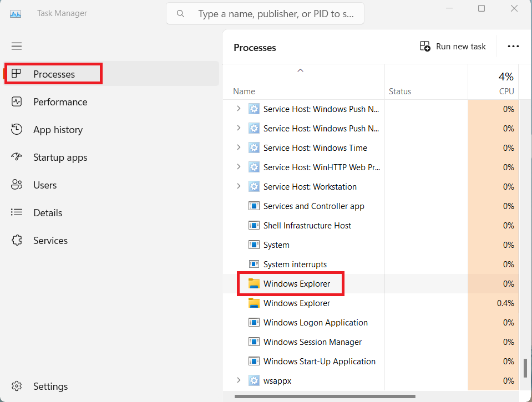532x402 pixels.
Task: Click the three-dots more options button
Action: (x=513, y=47)
